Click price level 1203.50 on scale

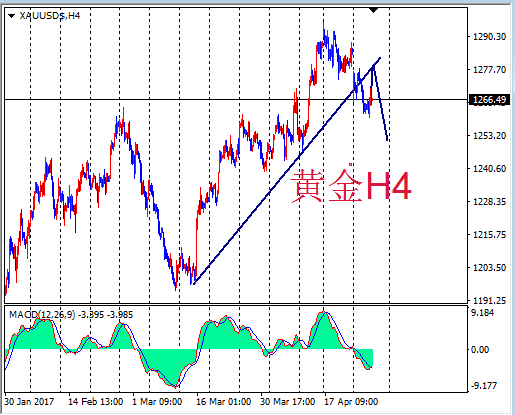click(489, 268)
